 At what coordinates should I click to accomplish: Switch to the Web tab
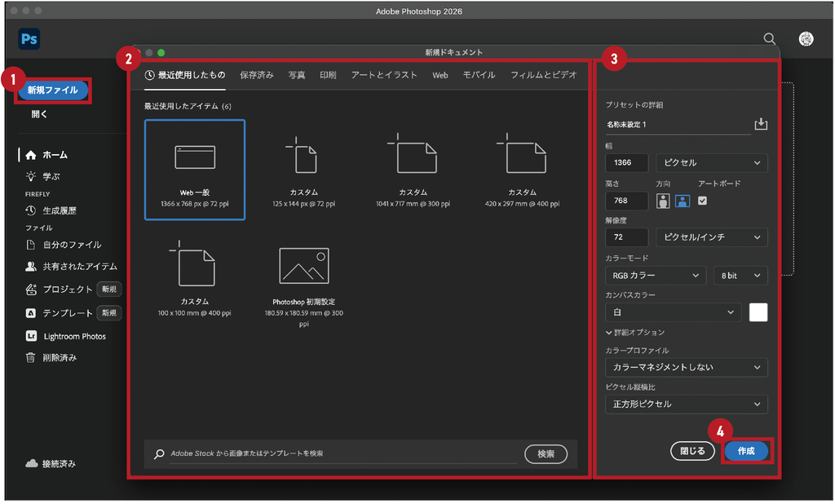coord(440,76)
